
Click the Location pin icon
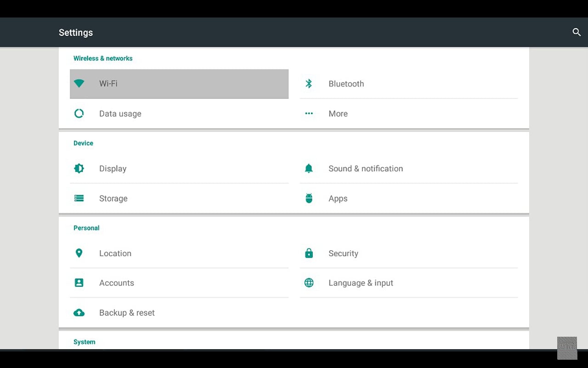79,253
